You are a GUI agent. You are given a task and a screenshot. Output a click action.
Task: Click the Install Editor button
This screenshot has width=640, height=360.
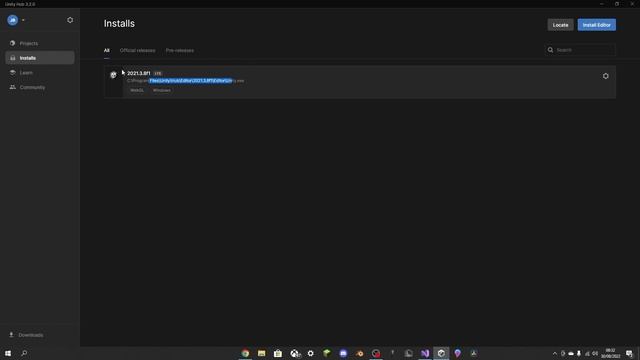pos(597,25)
